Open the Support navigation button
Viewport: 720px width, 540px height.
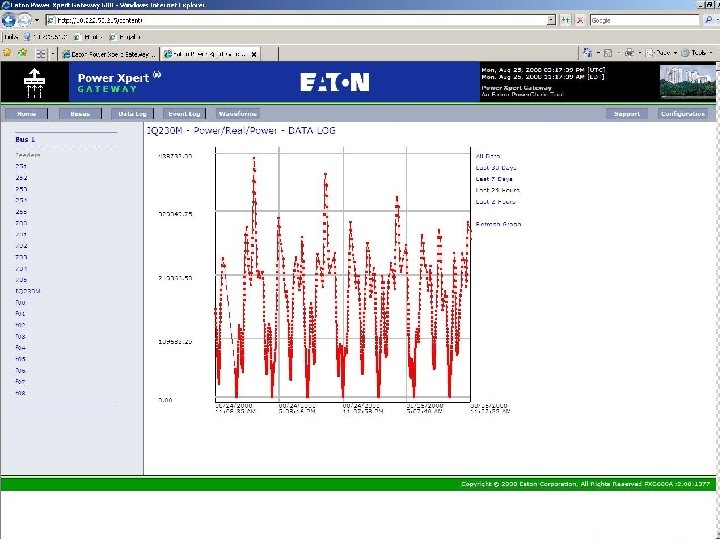click(x=626, y=113)
